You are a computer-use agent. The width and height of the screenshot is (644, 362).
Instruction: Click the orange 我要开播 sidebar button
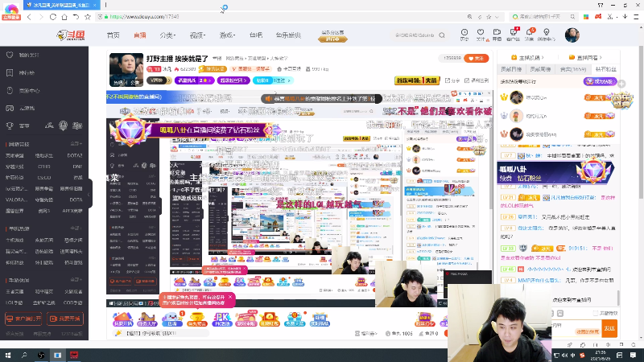point(65,319)
